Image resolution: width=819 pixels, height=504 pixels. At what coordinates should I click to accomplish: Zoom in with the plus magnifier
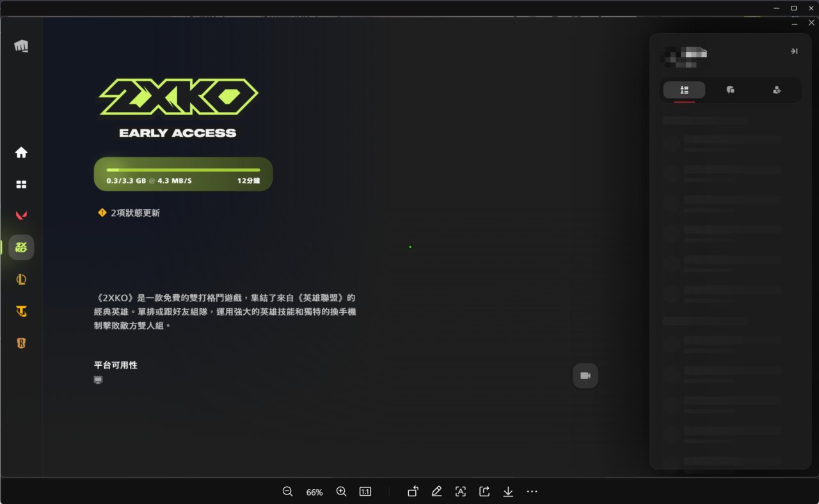[342, 491]
